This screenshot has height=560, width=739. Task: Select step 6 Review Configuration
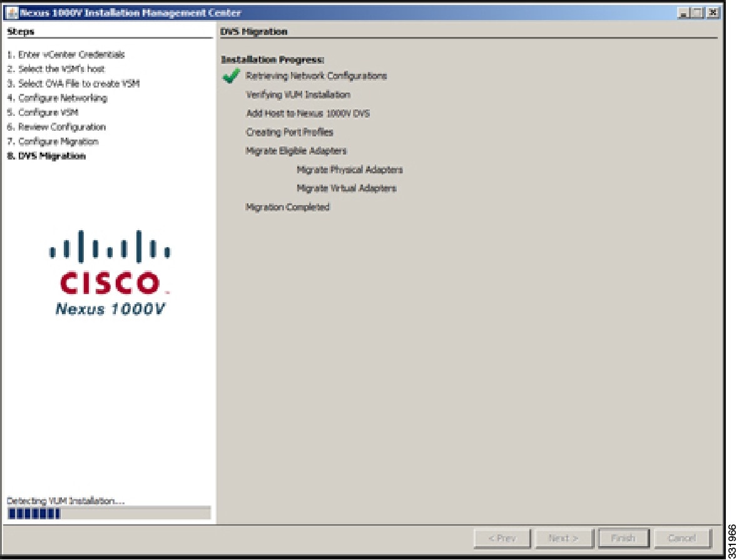coord(56,127)
